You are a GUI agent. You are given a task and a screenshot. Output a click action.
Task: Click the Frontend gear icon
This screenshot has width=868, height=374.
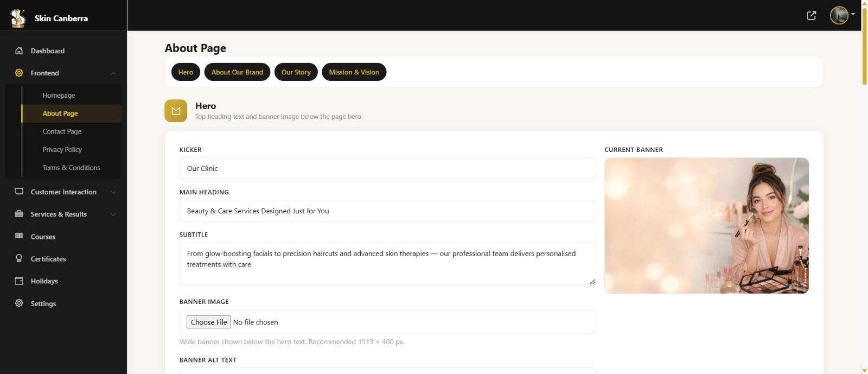[19, 73]
